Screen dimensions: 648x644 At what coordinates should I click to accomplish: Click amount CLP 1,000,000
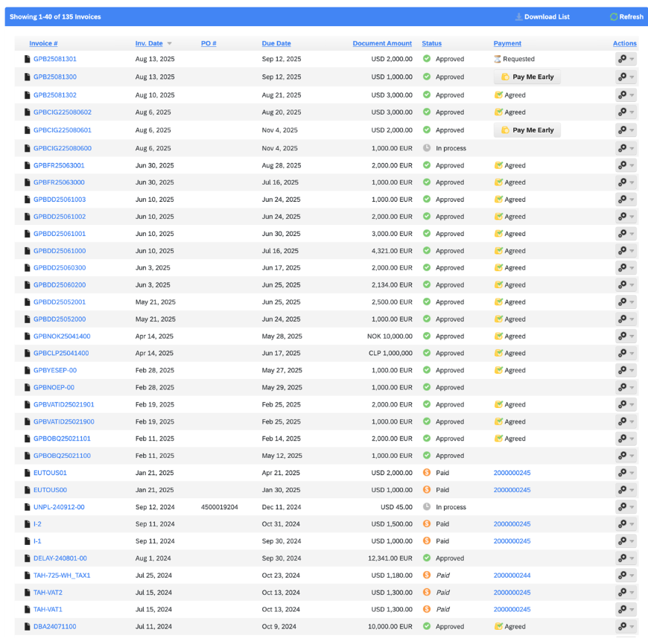(x=390, y=353)
